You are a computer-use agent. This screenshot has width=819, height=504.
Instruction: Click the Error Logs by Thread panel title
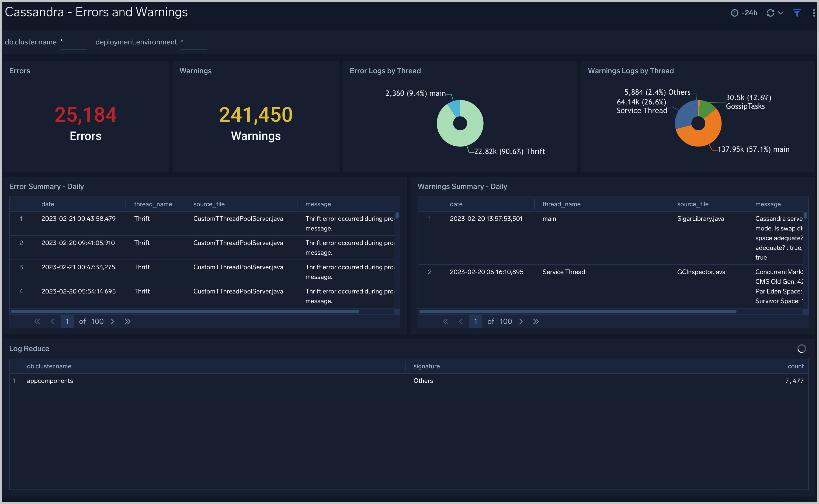385,71
